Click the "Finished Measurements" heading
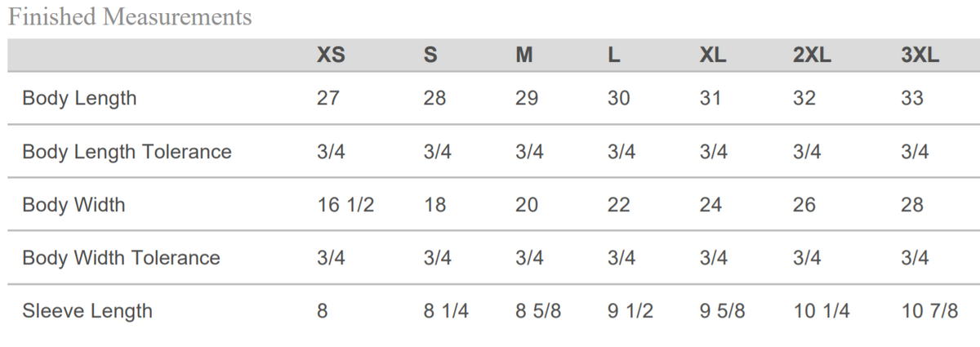 coord(130,16)
